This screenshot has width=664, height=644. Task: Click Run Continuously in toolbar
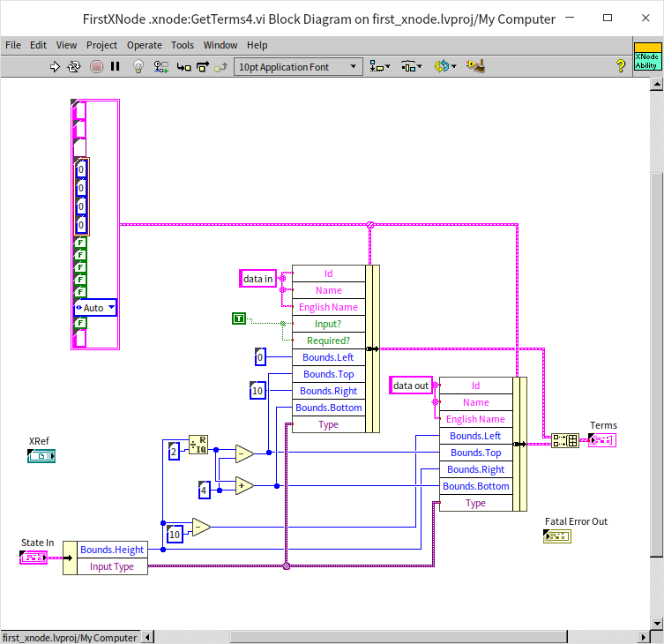point(74,66)
